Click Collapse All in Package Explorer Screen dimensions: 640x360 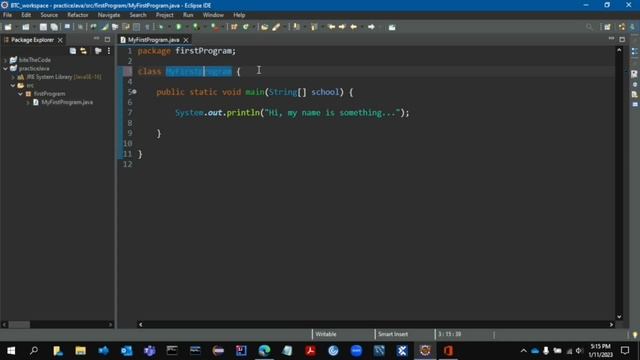[73, 51]
